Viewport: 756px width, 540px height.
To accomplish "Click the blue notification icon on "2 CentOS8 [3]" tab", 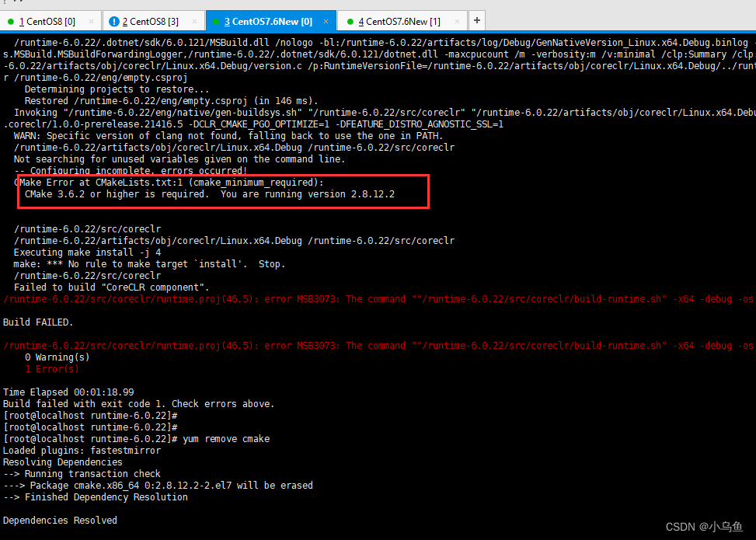I will coord(115,21).
